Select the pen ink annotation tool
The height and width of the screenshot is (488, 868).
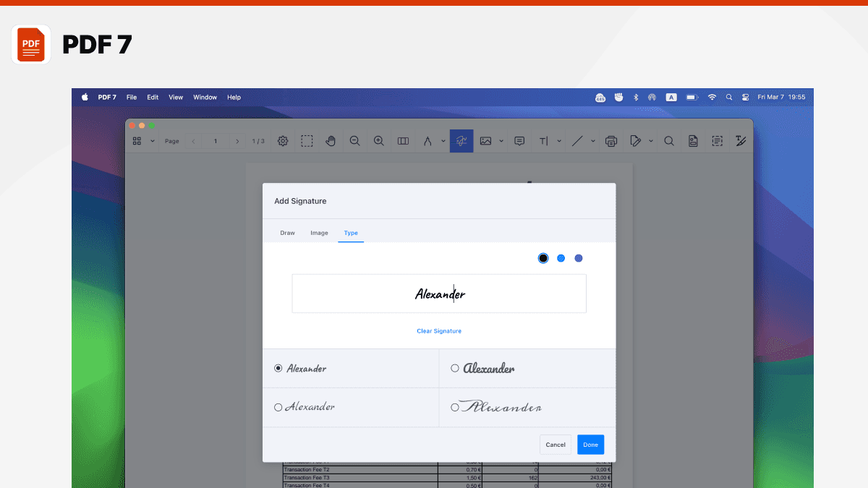click(427, 141)
